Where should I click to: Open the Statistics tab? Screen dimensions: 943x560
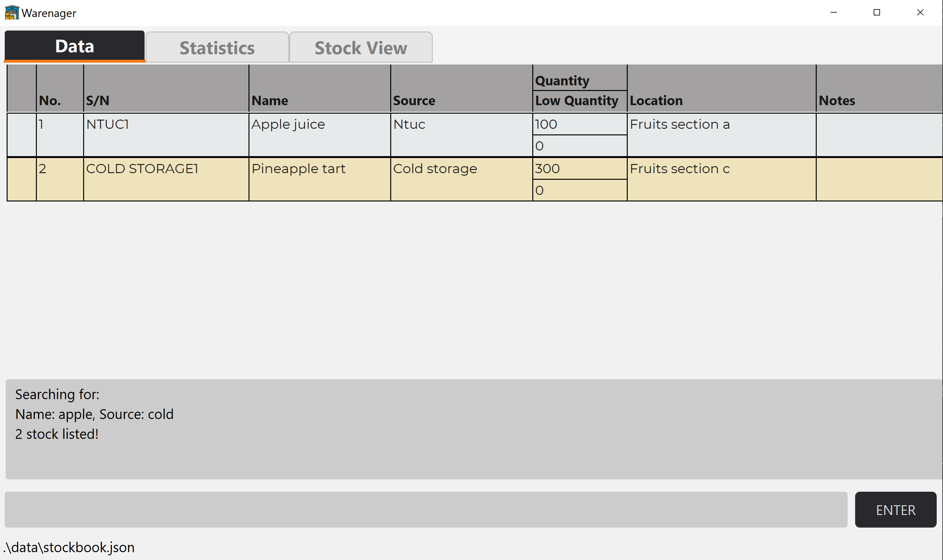217,48
